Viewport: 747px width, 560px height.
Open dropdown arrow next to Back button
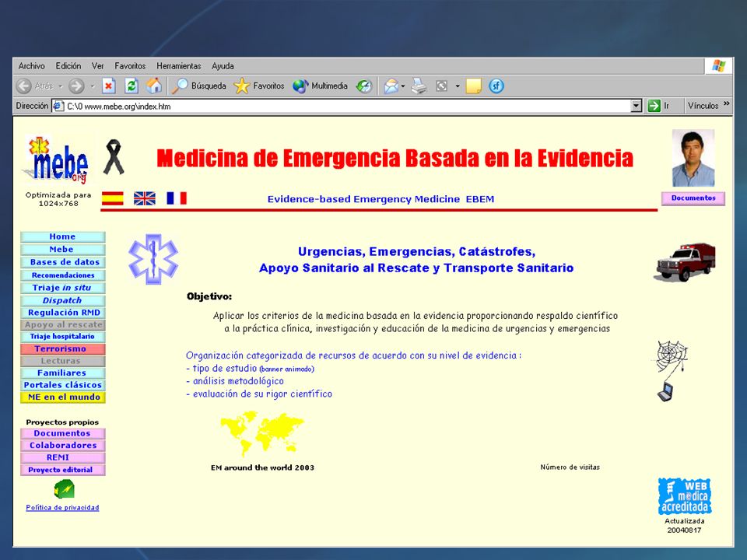pyautogui.click(x=61, y=86)
